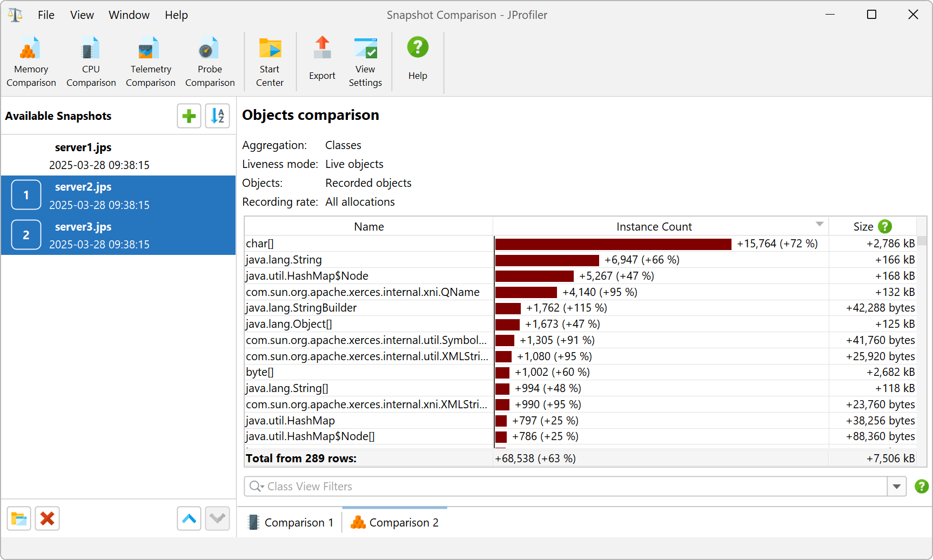Click the Size column help icon
Screen dimensions: 933x560
tap(885, 227)
